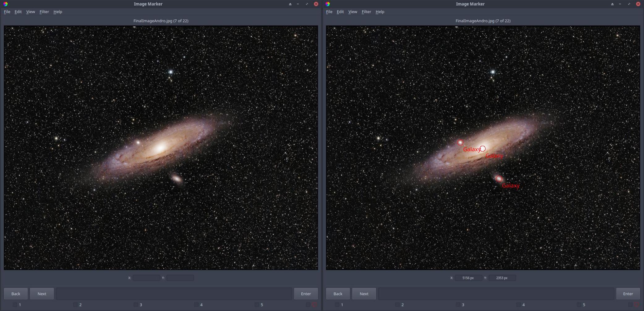Open Help menu in left Image Marker window
The image size is (644, 311).
pos(58,12)
